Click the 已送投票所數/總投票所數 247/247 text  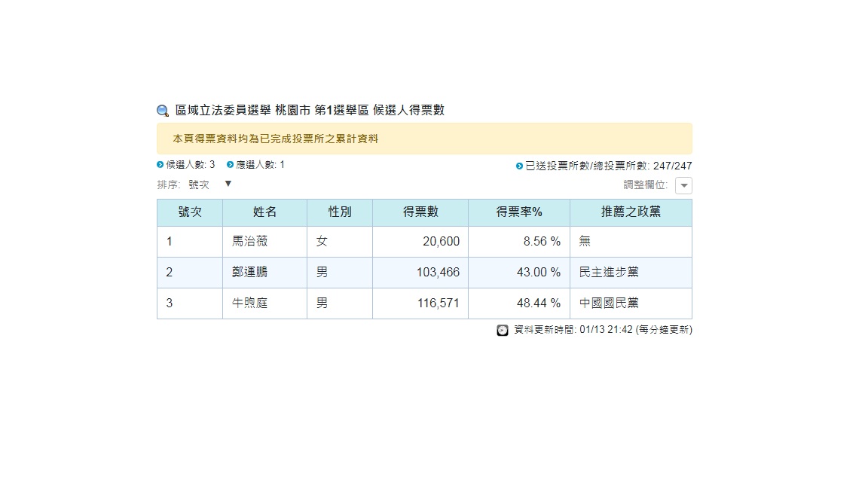[x=608, y=166]
